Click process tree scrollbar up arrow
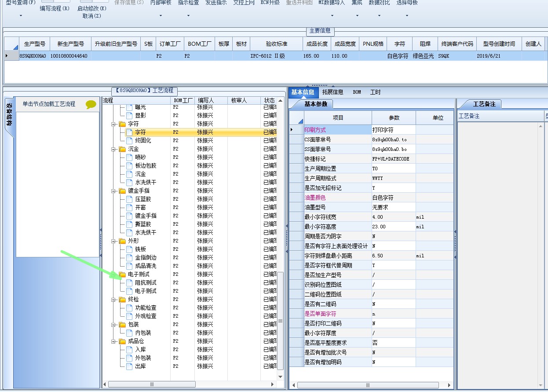Screen dimensions: 548x392 281,100
